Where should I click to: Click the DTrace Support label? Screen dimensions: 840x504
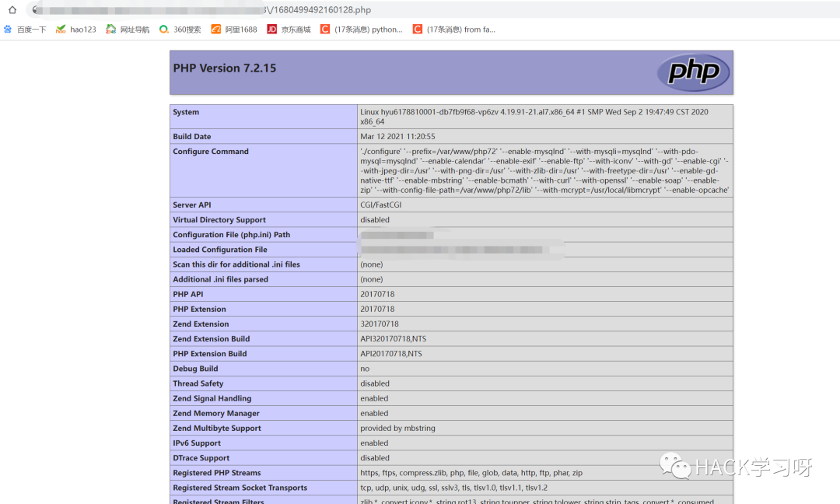tap(201, 458)
